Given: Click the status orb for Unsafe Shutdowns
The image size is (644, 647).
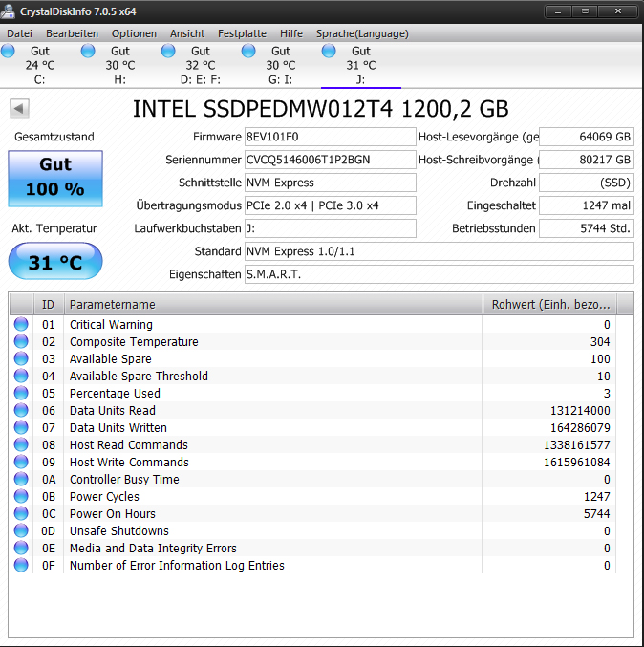Looking at the screenshot, I should tap(21, 530).
